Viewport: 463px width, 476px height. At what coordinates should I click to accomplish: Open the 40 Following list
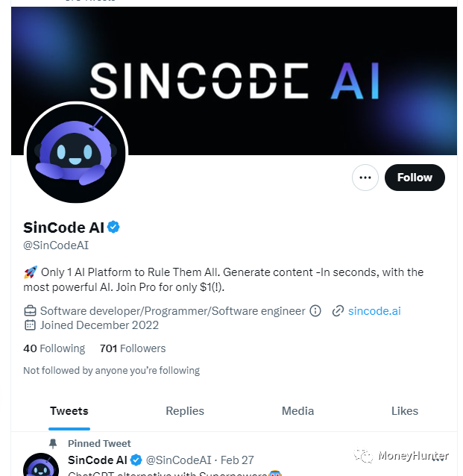(54, 348)
